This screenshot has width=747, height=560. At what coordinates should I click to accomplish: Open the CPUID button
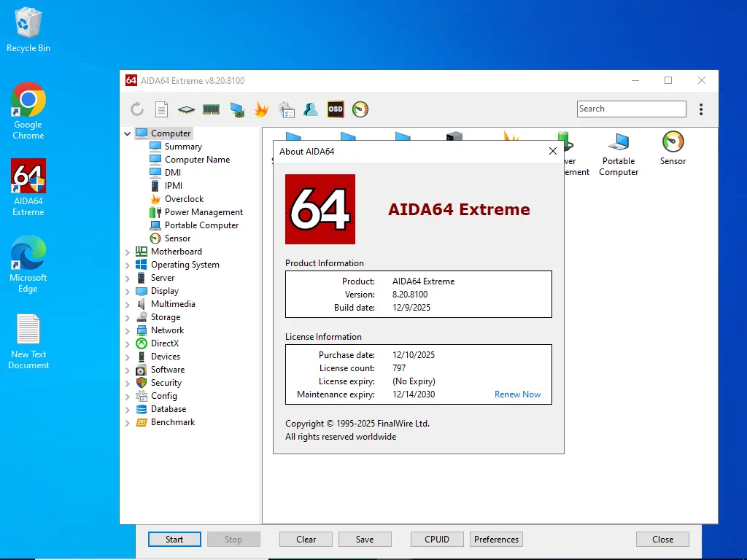coord(437,540)
